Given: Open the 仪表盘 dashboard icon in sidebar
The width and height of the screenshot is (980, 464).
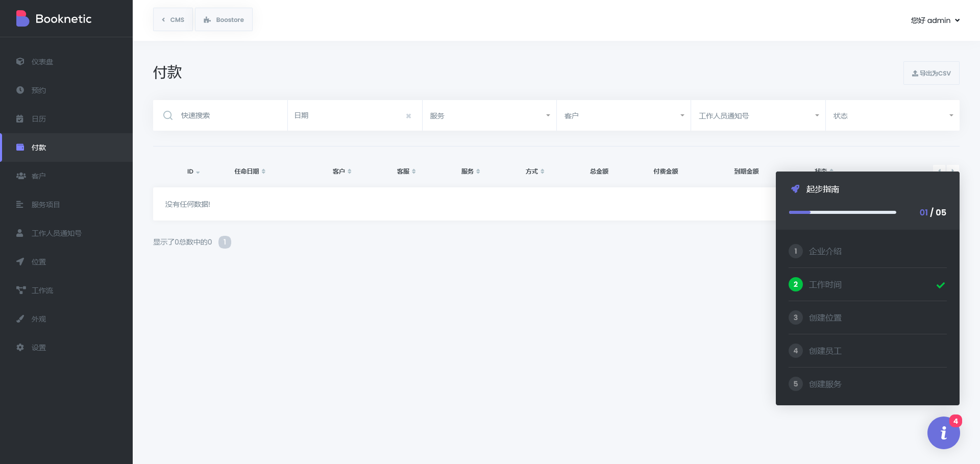Looking at the screenshot, I should tap(20, 61).
